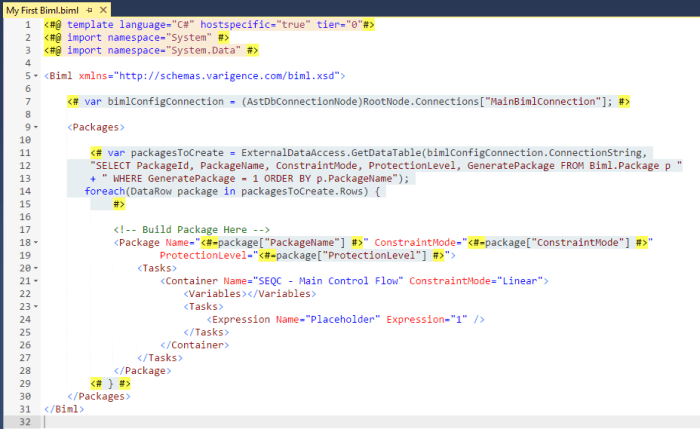This screenshot has width=700, height=429.
Task: Collapse the Biml element at line 5
Action: pyautogui.click(x=36, y=76)
